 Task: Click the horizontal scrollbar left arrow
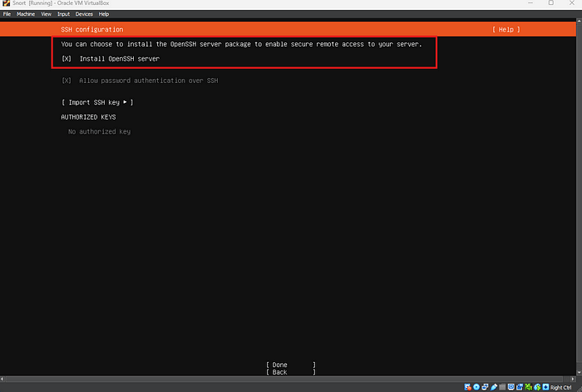[x=2, y=379]
